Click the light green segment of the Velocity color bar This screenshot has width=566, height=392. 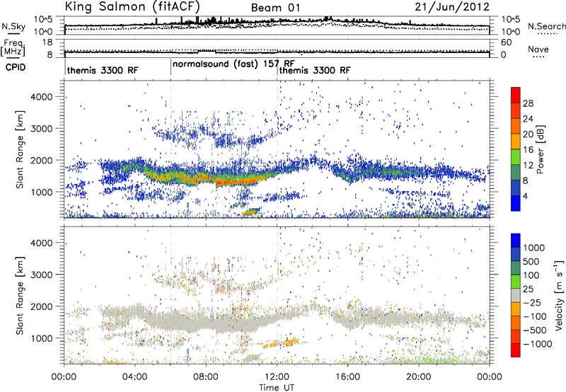tap(516, 282)
